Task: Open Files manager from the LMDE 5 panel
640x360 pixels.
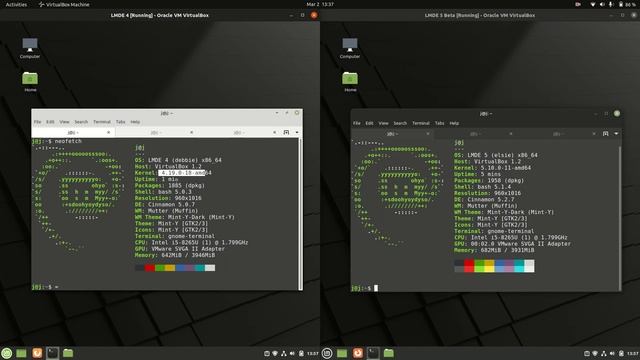Action: (389, 353)
